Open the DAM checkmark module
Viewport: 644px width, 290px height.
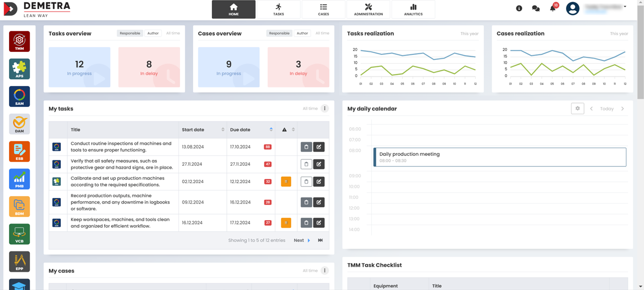pos(20,124)
